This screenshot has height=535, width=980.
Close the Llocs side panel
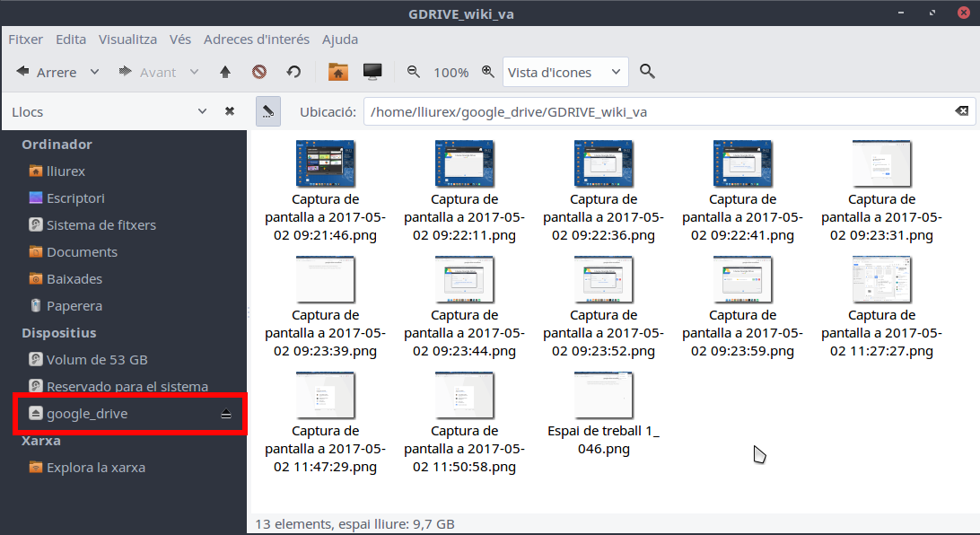230,111
